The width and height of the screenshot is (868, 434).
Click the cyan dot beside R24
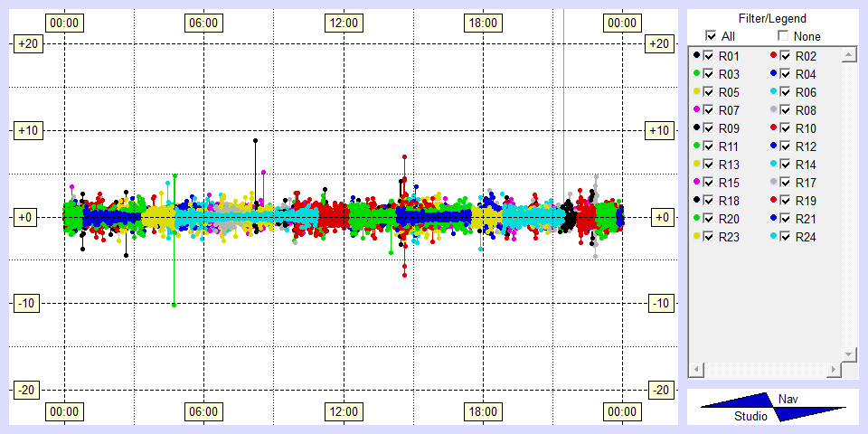[774, 237]
